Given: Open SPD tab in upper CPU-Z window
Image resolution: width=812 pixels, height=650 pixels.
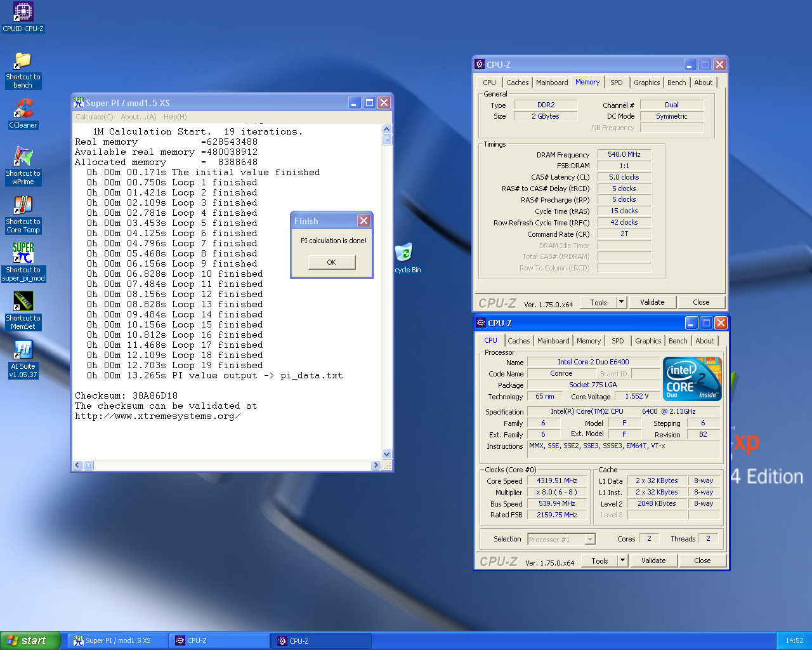Looking at the screenshot, I should click(617, 83).
